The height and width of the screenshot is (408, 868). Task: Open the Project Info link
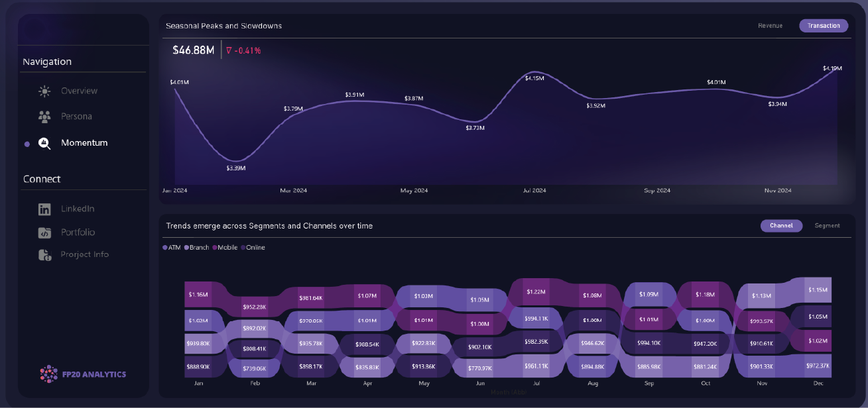(x=84, y=255)
